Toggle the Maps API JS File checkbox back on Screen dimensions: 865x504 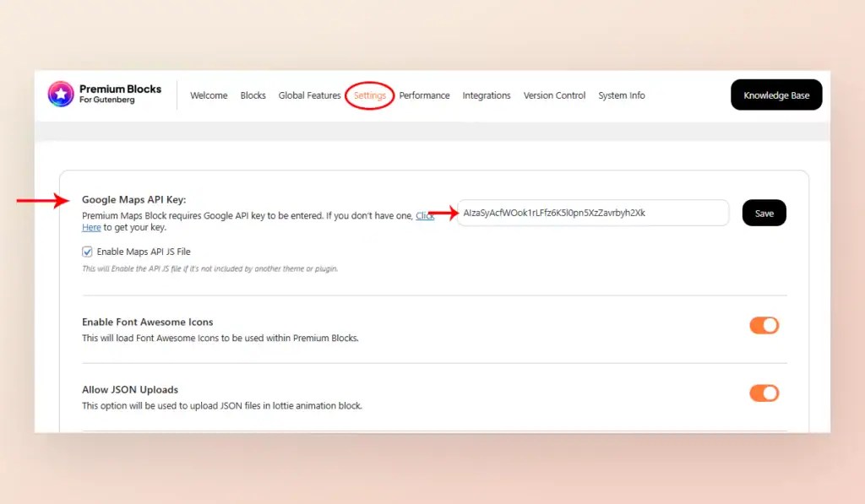[87, 251]
